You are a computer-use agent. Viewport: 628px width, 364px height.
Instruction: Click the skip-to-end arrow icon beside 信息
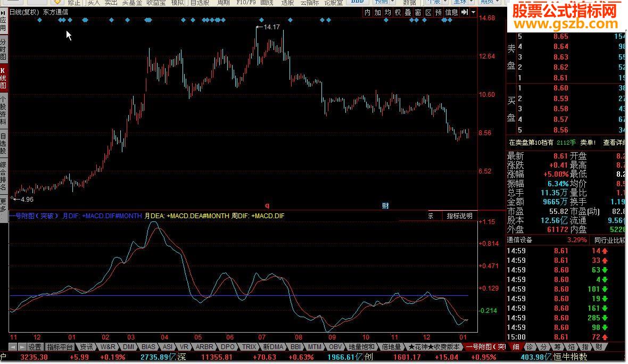pyautogui.click(x=465, y=12)
